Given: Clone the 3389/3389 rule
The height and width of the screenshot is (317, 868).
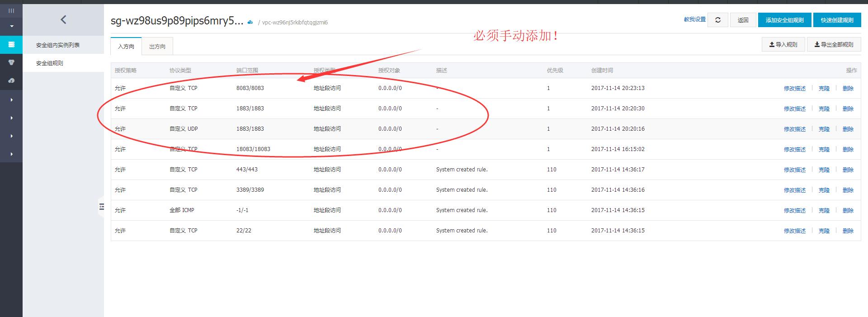Looking at the screenshot, I should pos(824,190).
